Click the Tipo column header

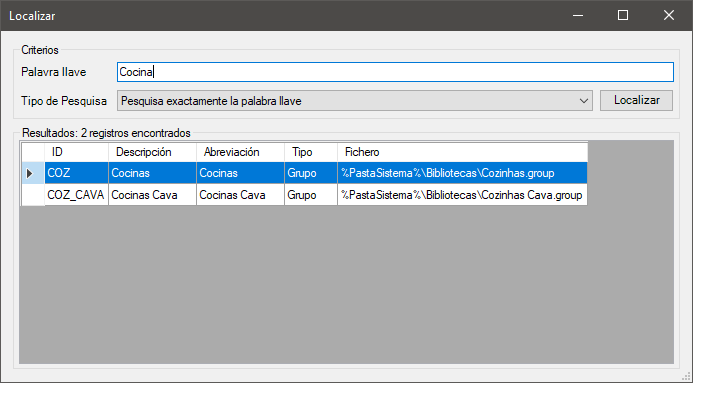tap(311, 152)
